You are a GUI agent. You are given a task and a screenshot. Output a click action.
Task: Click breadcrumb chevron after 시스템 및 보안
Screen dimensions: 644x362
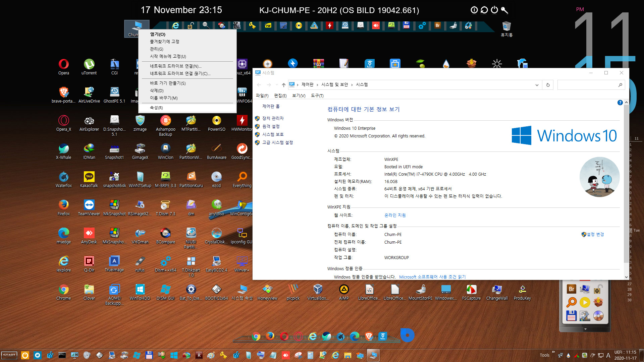tap(352, 85)
